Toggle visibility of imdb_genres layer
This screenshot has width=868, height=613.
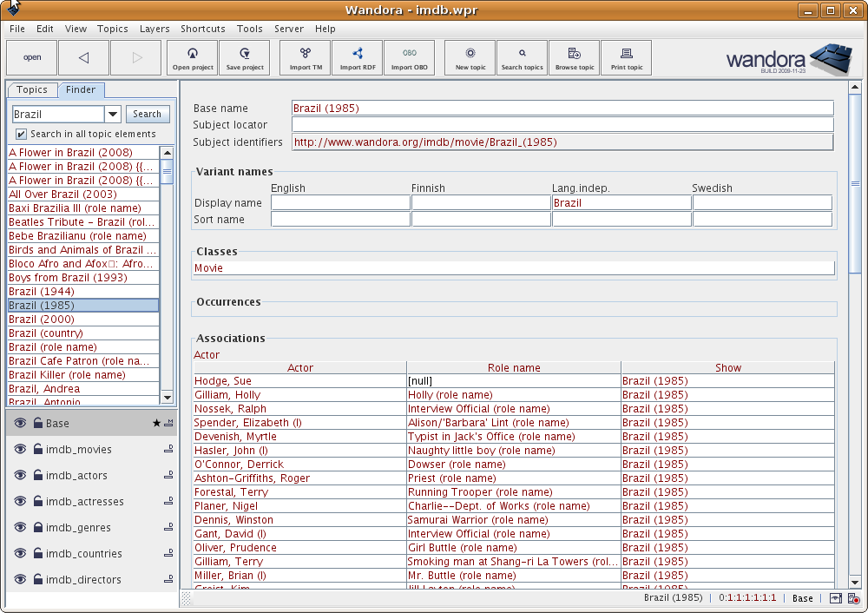[x=21, y=528]
